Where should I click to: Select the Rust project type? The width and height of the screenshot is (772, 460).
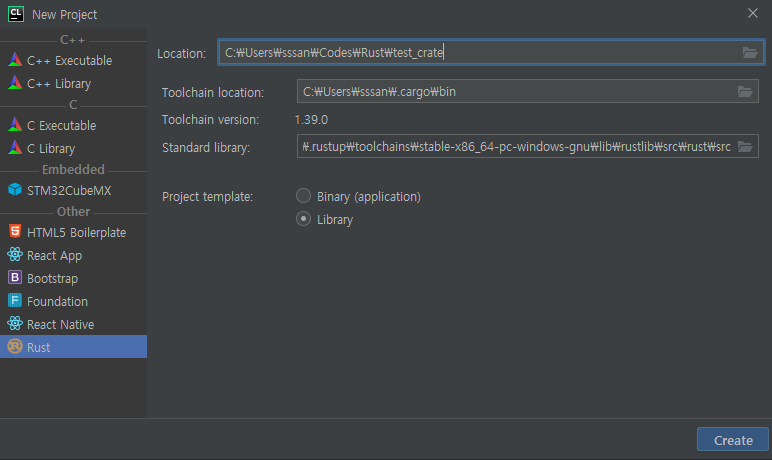pyautogui.click(x=39, y=347)
